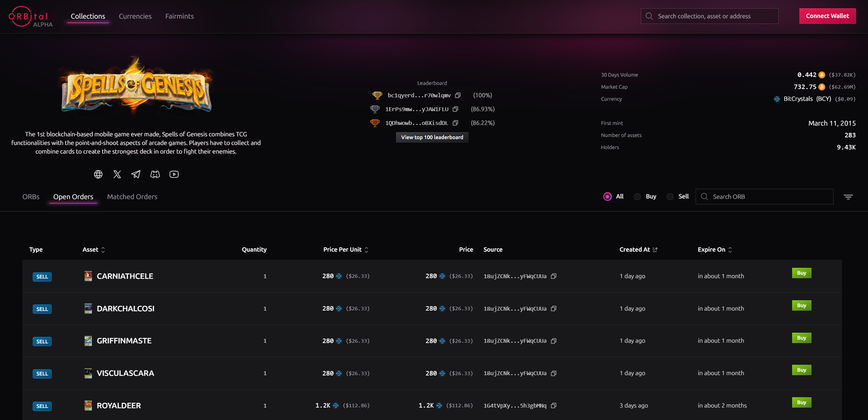The width and height of the screenshot is (868, 420).
Task: Click the 1ErPs9mw...yJAW1FLU address text
Action: (x=417, y=109)
